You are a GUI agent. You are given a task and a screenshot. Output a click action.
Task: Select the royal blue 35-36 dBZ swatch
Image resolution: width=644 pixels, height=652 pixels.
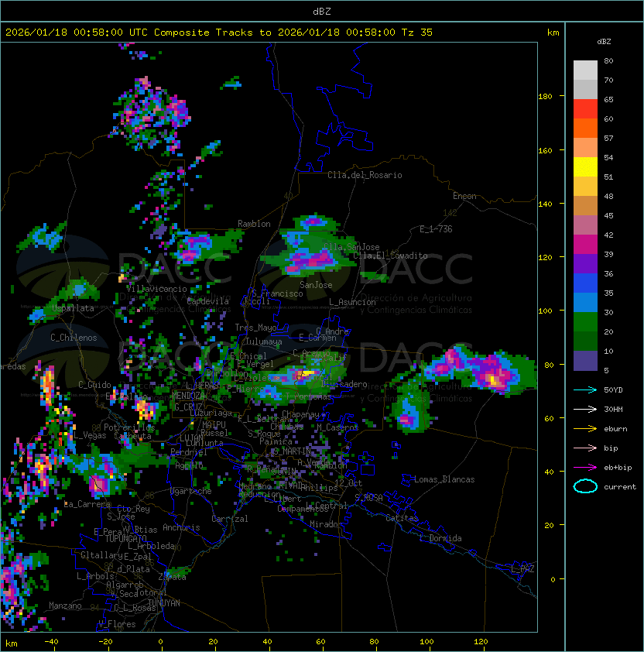point(585,283)
